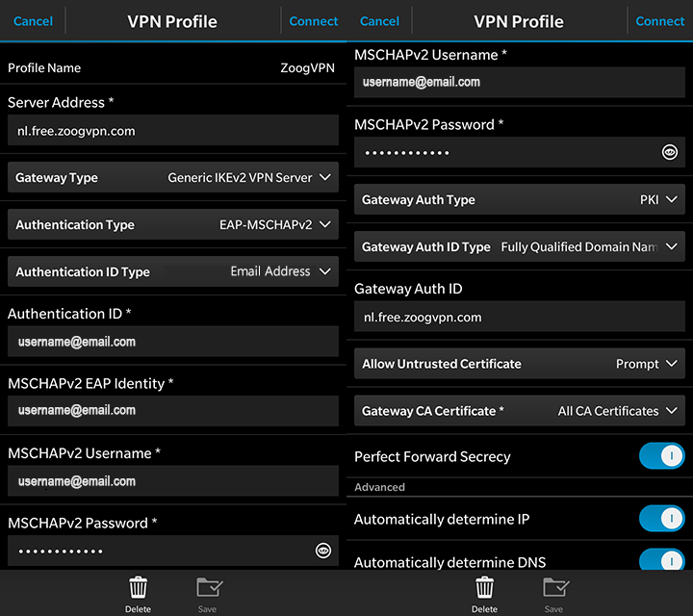The width and height of the screenshot is (693, 616).
Task: Select the MSCHAPv2 EAP Identity field
Action: (x=173, y=410)
